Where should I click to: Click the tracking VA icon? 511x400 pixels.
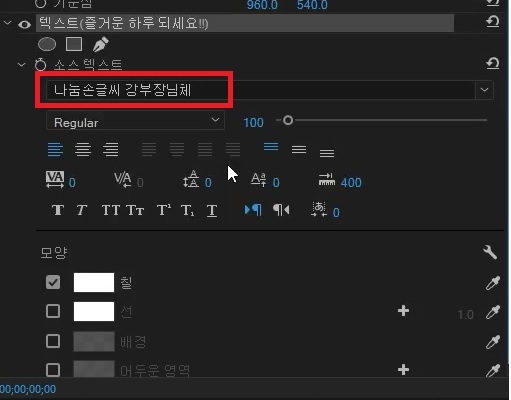(x=55, y=179)
